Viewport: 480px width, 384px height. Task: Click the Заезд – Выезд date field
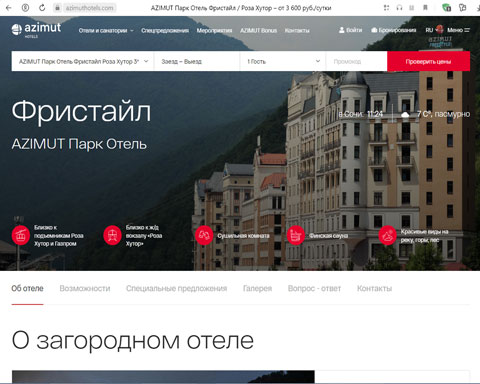click(197, 61)
